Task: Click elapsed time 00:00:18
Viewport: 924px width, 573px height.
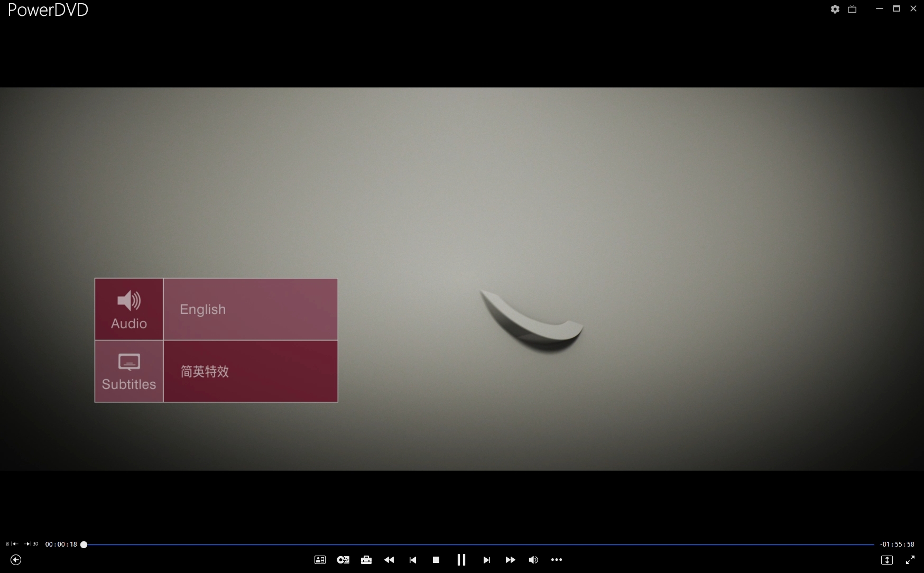Action: (61, 544)
